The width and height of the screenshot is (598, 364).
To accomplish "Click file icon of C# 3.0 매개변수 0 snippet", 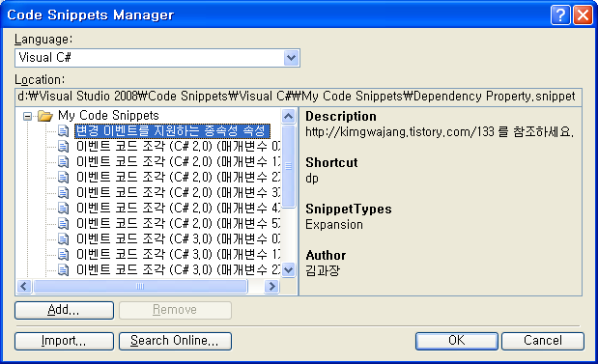I will [x=64, y=239].
